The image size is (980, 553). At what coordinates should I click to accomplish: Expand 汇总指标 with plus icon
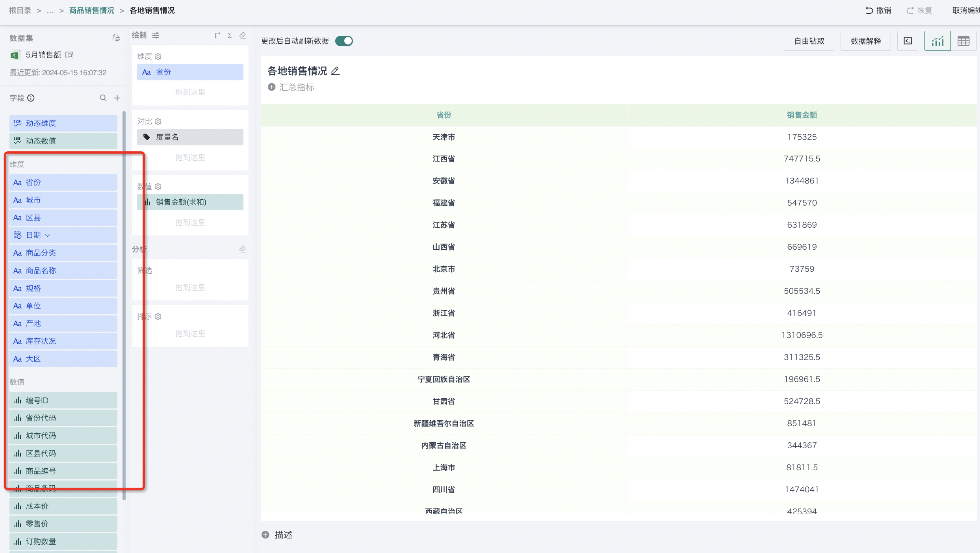(x=271, y=87)
